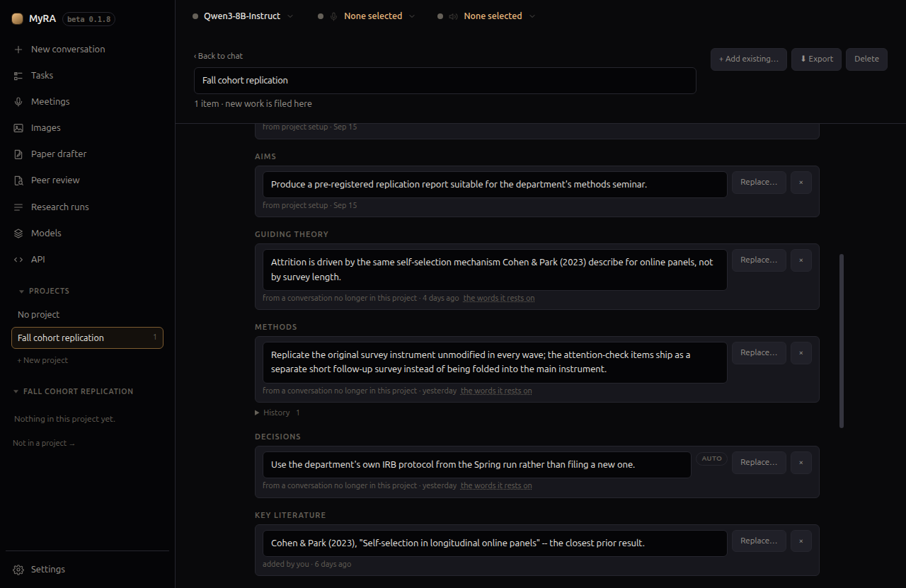Open the microphone None selected dropdown

[367, 16]
